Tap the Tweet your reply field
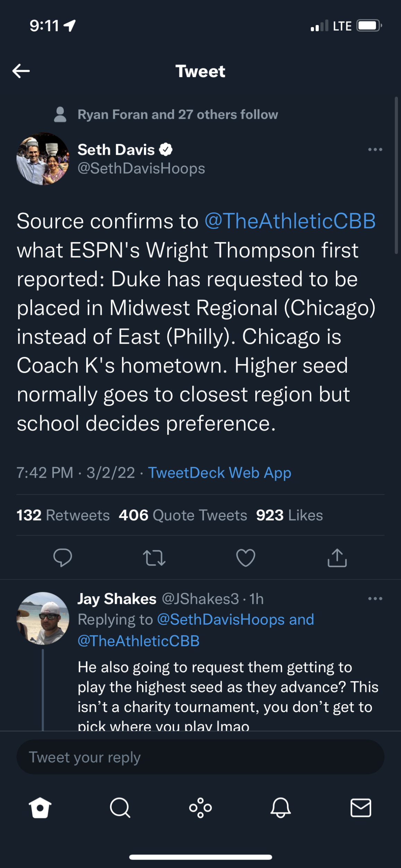 200,757
